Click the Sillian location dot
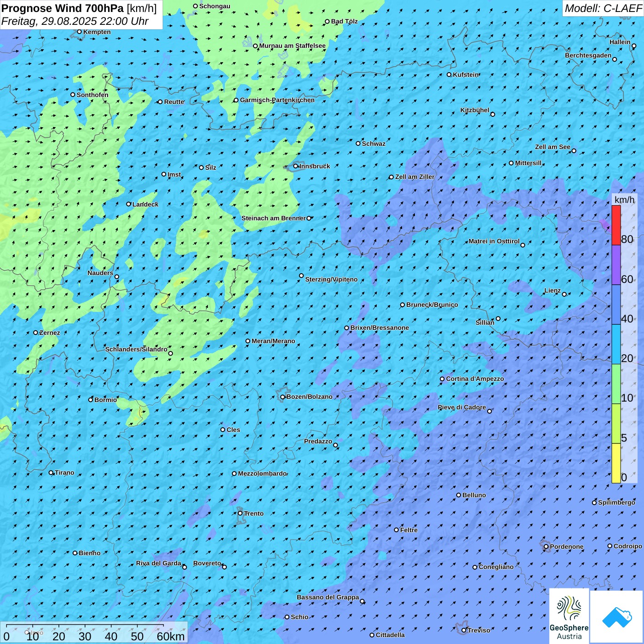The height and width of the screenshot is (644, 644). coord(498,319)
